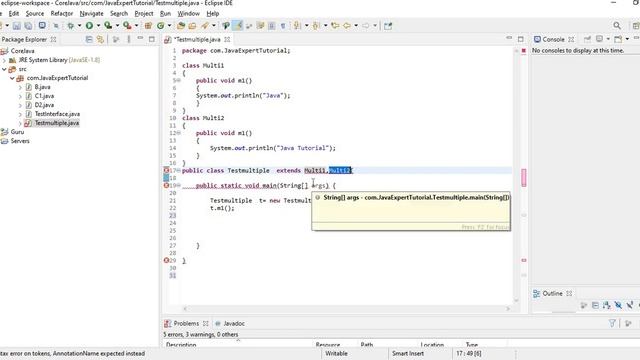
Task: Toggle Link with Editor in Package Explorer
Action: tap(100, 39)
